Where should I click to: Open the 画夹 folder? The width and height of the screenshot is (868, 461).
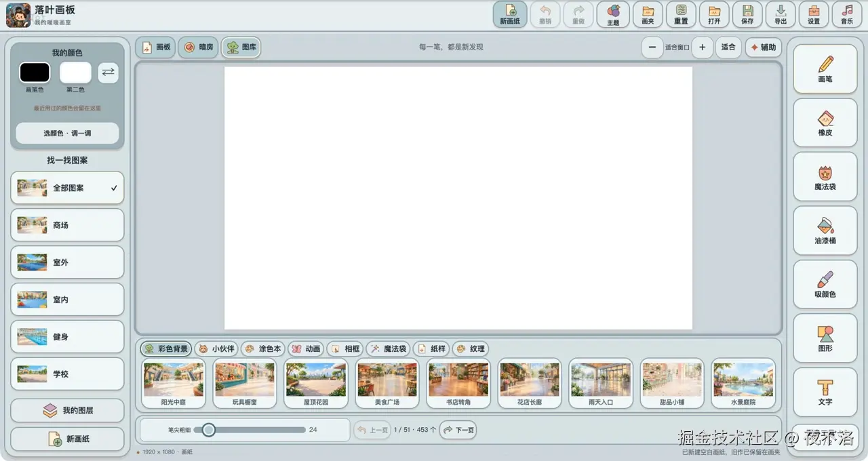[x=648, y=14]
